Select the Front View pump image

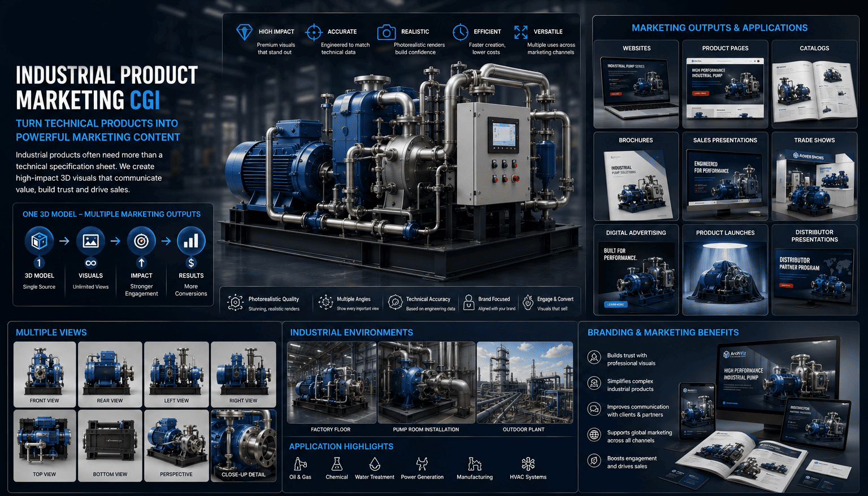click(x=45, y=374)
